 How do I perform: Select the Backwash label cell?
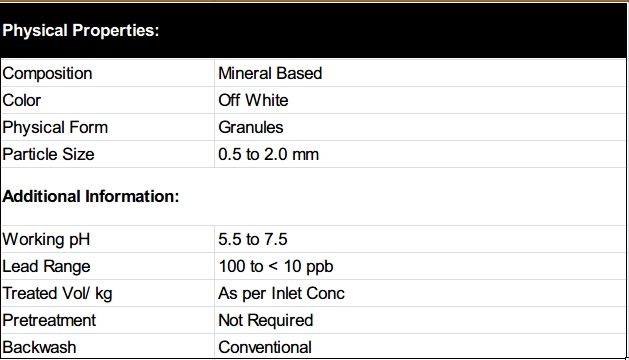point(108,346)
